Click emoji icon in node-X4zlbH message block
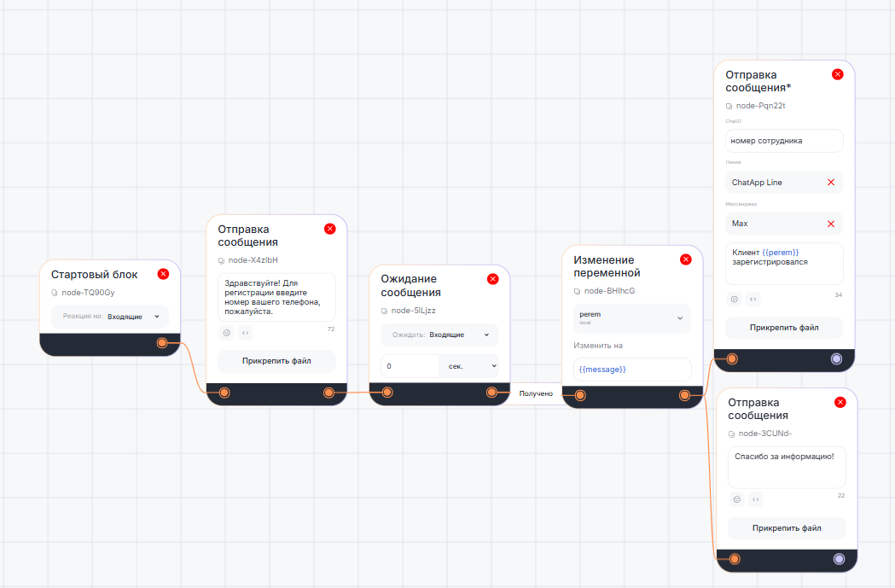 (226, 333)
